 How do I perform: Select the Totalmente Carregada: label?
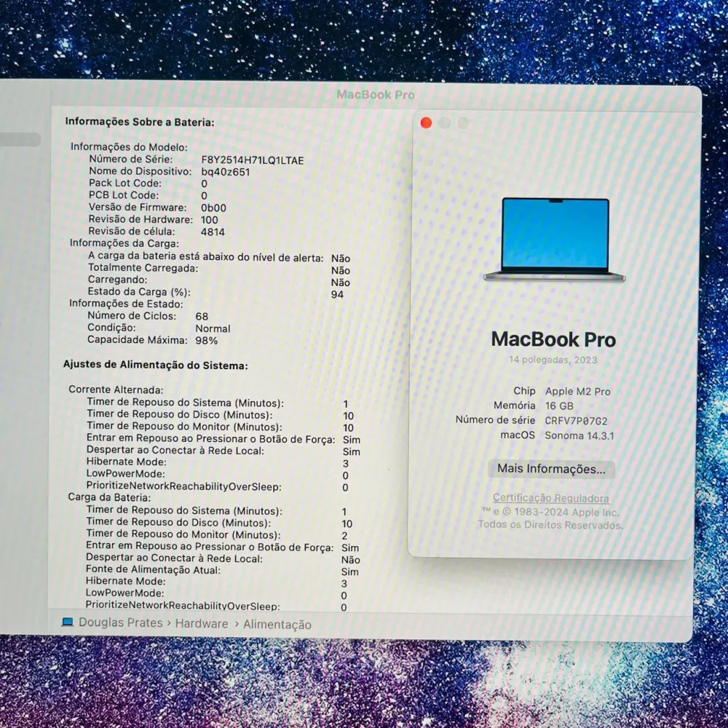tap(143, 269)
